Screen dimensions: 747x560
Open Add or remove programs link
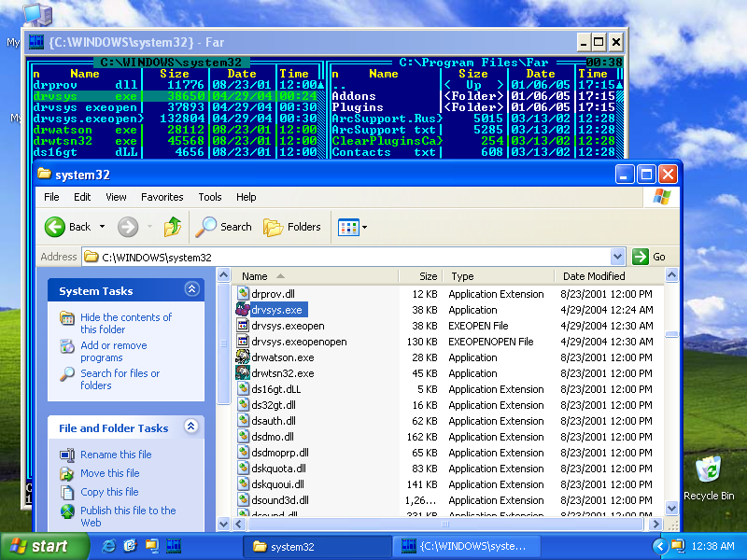pos(113,352)
